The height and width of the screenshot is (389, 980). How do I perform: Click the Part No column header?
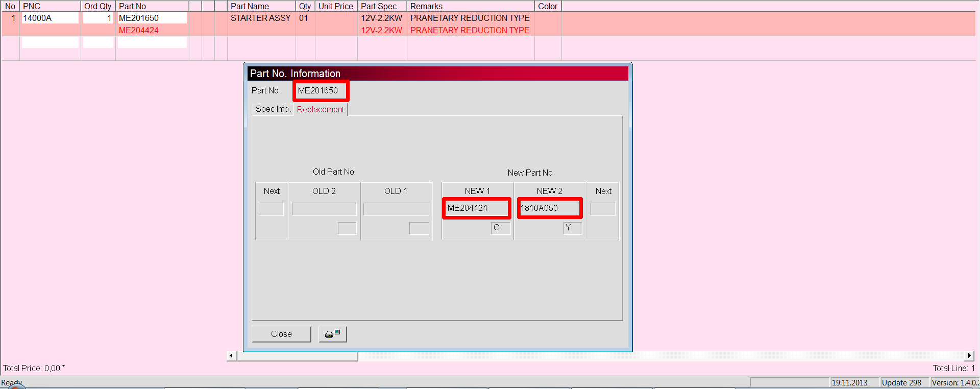point(152,6)
